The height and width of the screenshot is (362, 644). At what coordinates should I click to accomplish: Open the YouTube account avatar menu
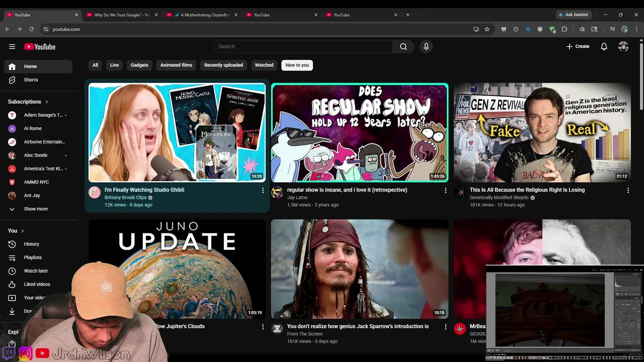point(623,47)
